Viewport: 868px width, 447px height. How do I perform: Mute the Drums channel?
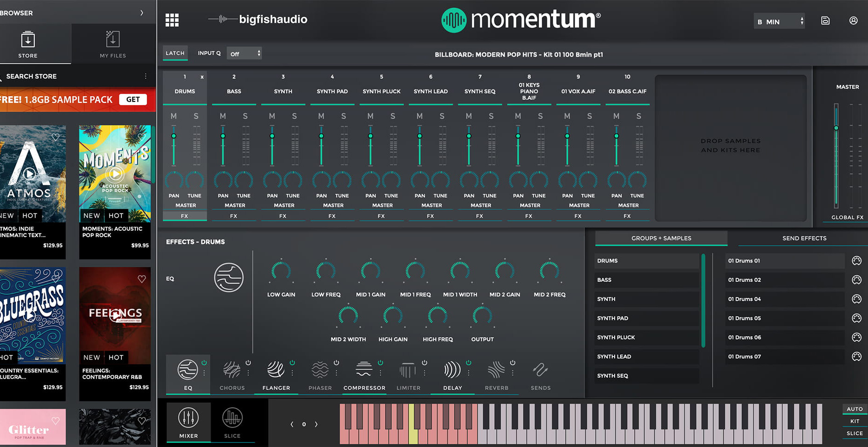(174, 116)
